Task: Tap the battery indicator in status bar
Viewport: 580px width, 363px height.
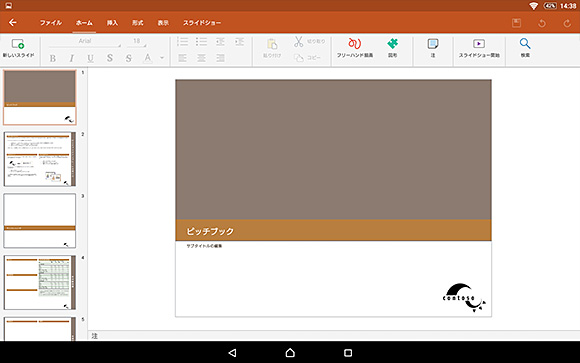Action: [550, 6]
